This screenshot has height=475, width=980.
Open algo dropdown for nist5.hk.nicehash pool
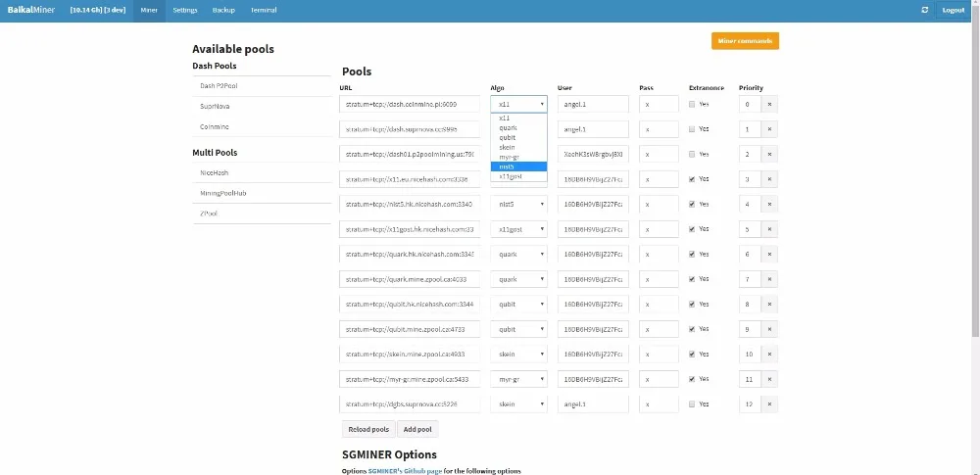[x=518, y=205]
